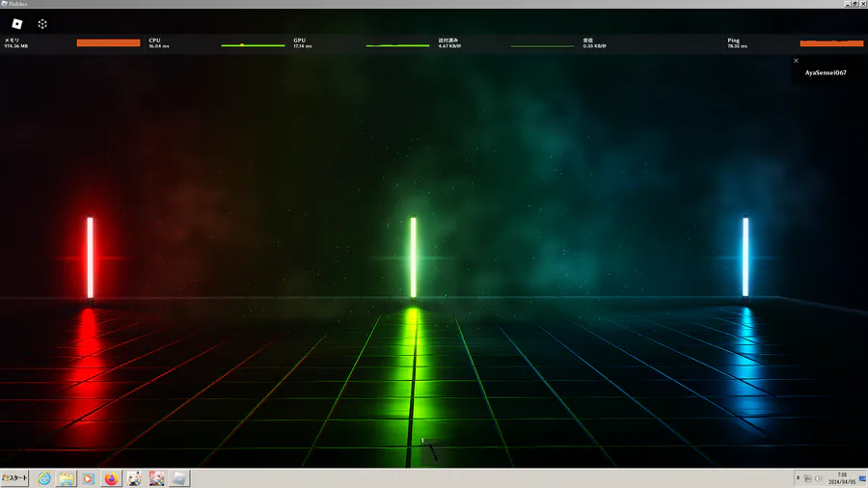Click the メモリ memory stat
This screenshot has width=868, height=488.
coord(16,43)
